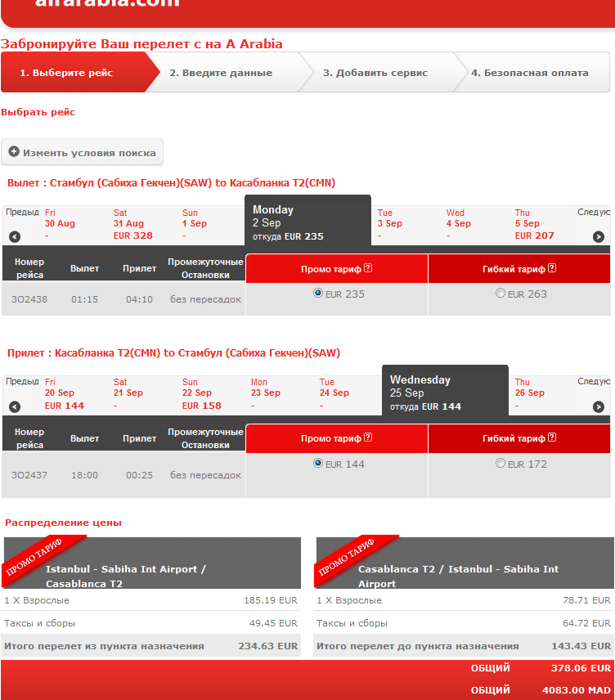Open help for return Гибкий тариф
This screenshot has width=615, height=700.
pyautogui.click(x=552, y=437)
